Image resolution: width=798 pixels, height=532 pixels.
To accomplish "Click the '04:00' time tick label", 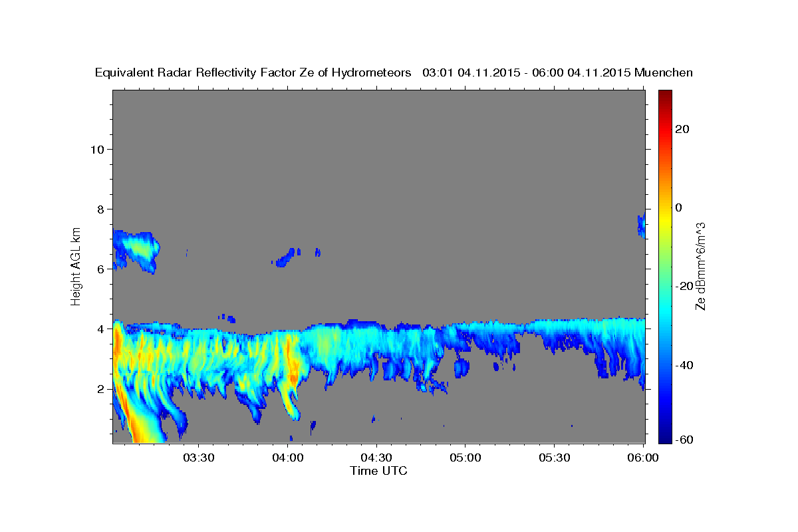I will point(289,458).
